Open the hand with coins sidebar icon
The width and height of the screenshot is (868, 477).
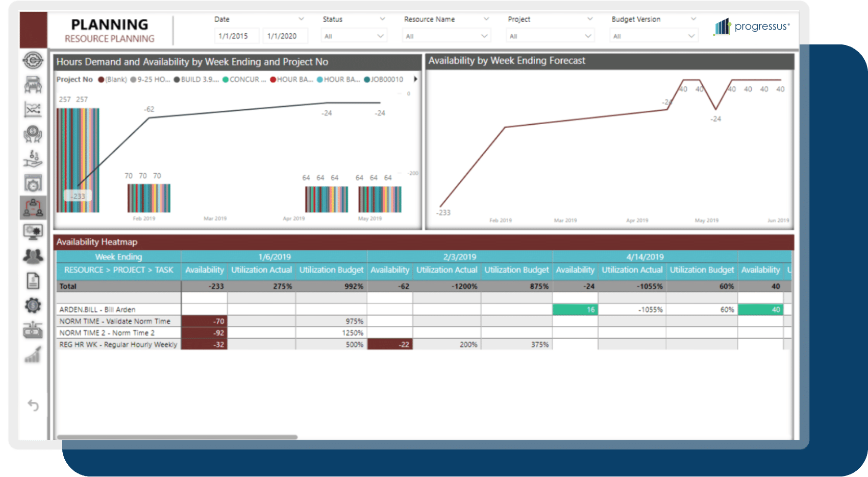(33, 159)
